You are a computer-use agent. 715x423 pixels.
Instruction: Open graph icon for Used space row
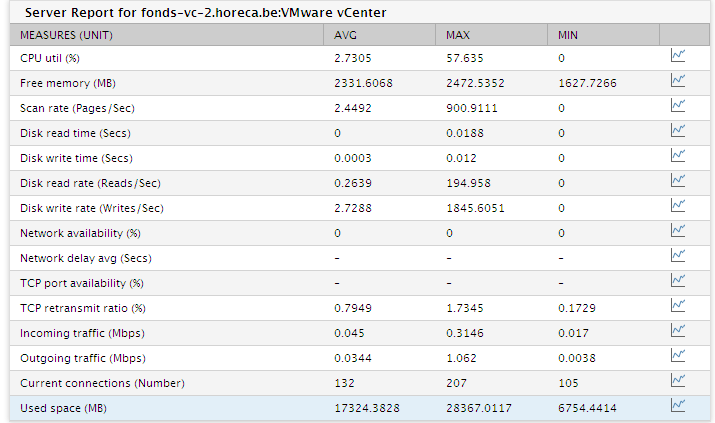point(678,406)
